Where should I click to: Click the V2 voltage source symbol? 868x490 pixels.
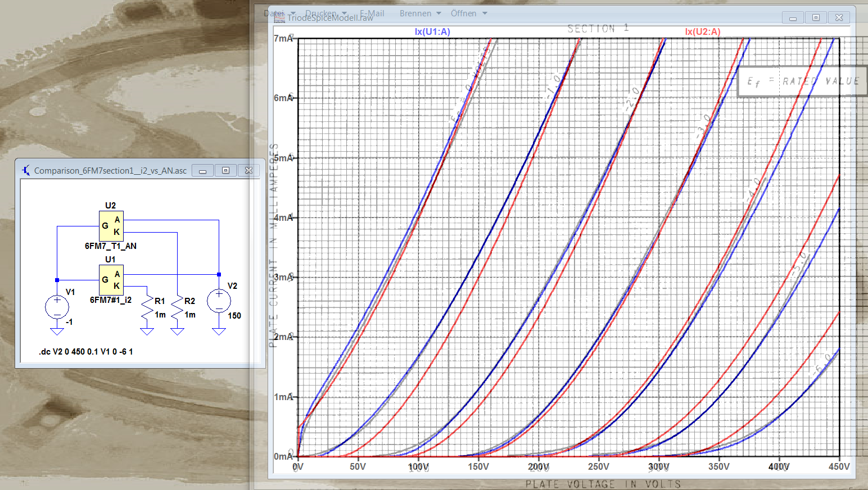click(219, 301)
